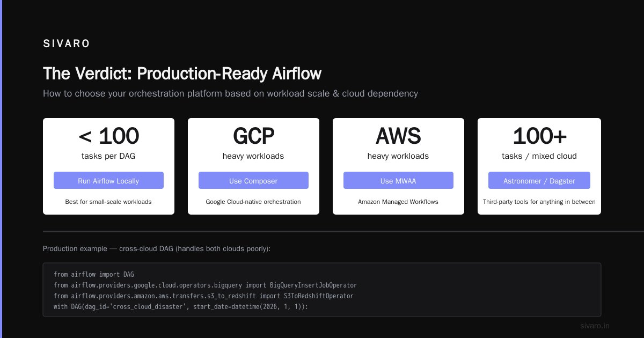Viewport: 644px width, 338px height.
Task: Open the sivaro.in footer link
Action: 595,326
